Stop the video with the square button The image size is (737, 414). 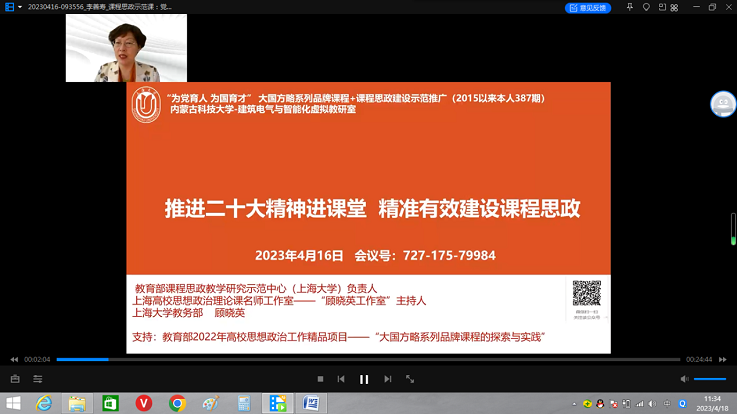click(320, 379)
